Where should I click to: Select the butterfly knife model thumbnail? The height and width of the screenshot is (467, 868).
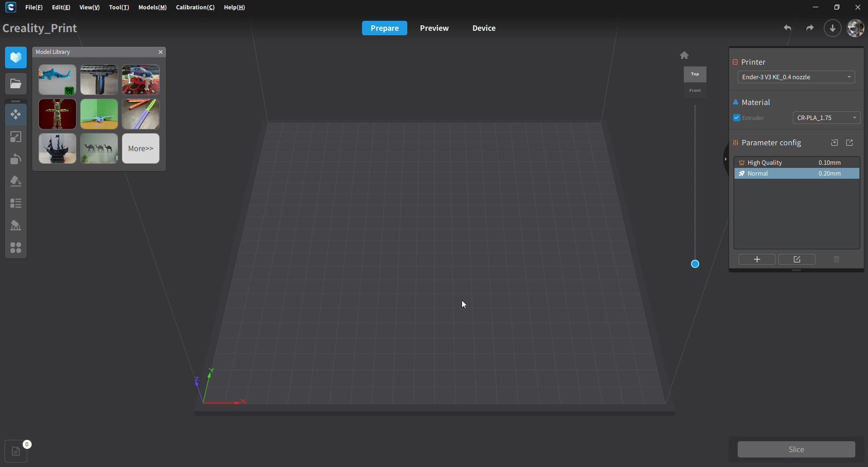click(141, 114)
